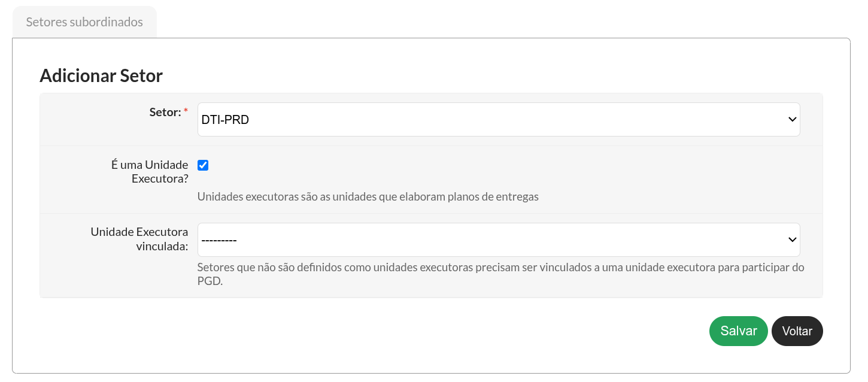Switch to the Setores subordinados tab
Screen dimensions: 868x382
[84, 22]
